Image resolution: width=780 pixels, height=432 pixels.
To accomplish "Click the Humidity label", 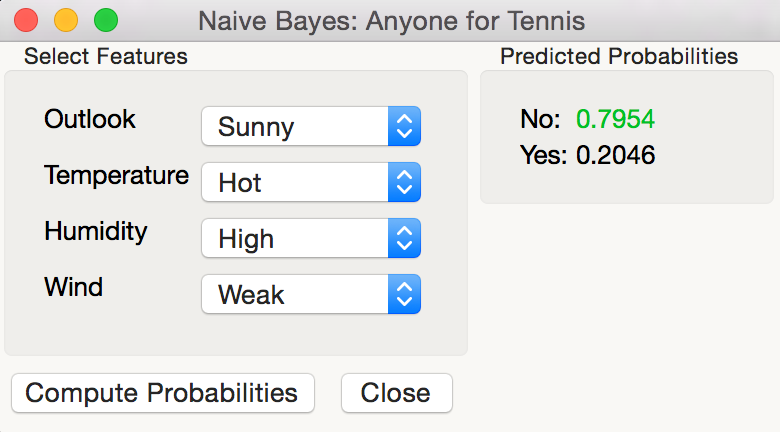I will pyautogui.click(x=96, y=232).
